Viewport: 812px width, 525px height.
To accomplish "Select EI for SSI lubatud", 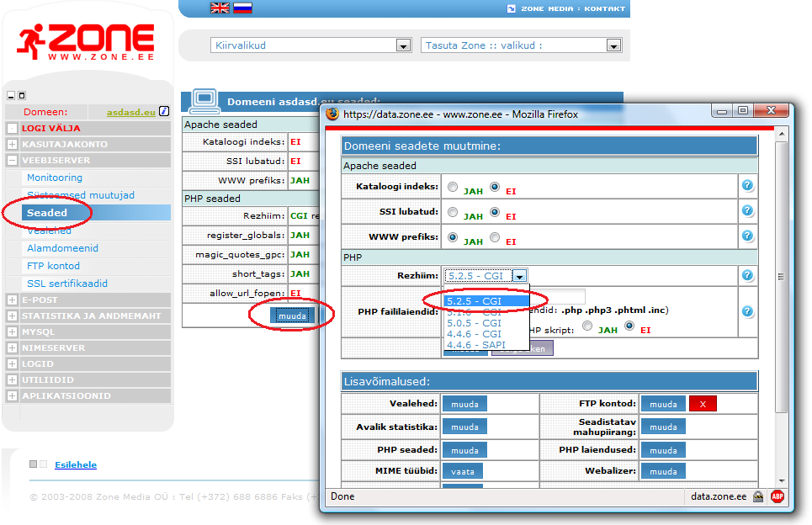I will point(495,212).
